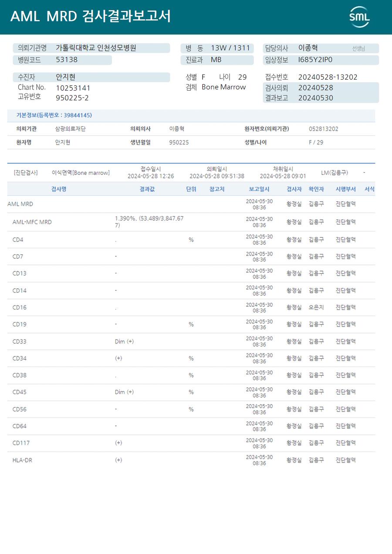The image size is (392, 554).
Task: Click department 진단혈액 in the CD64 row
Action: click(345, 426)
